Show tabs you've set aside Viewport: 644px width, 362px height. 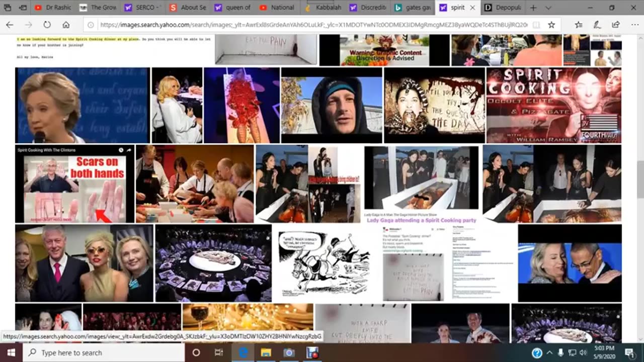[8, 8]
